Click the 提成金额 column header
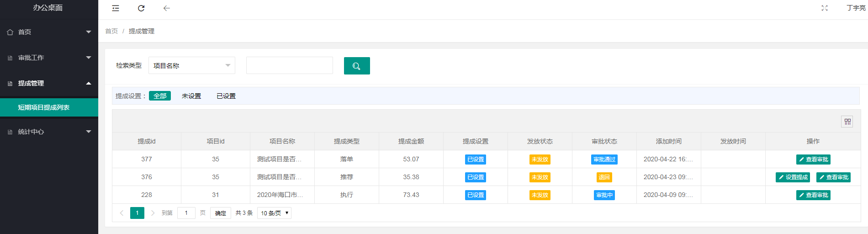The height and width of the screenshot is (234, 868). [411, 141]
